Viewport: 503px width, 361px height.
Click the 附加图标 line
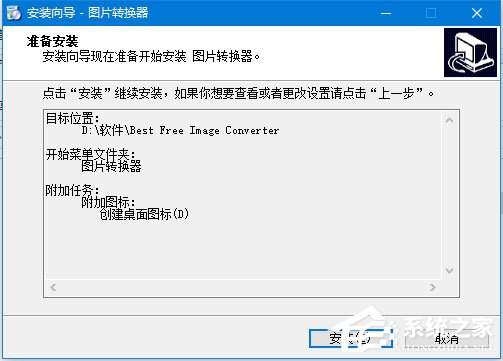pyautogui.click(x=108, y=202)
